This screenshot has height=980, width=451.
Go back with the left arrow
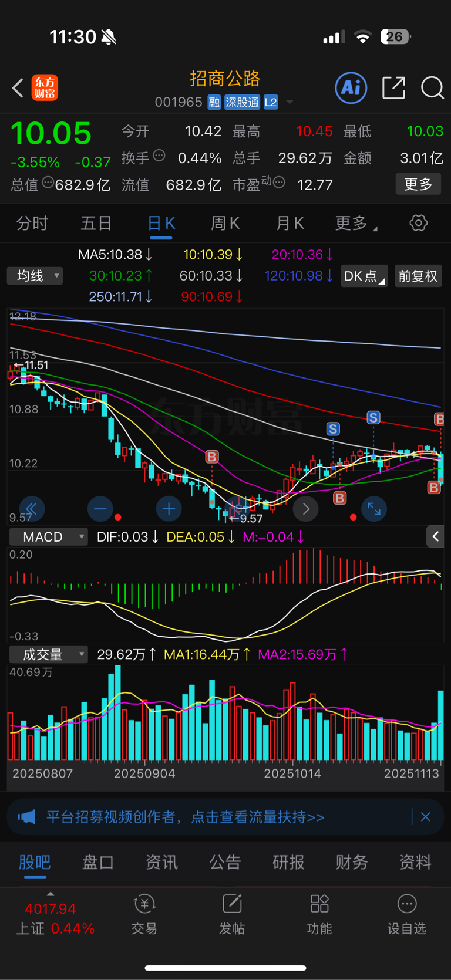(x=18, y=88)
